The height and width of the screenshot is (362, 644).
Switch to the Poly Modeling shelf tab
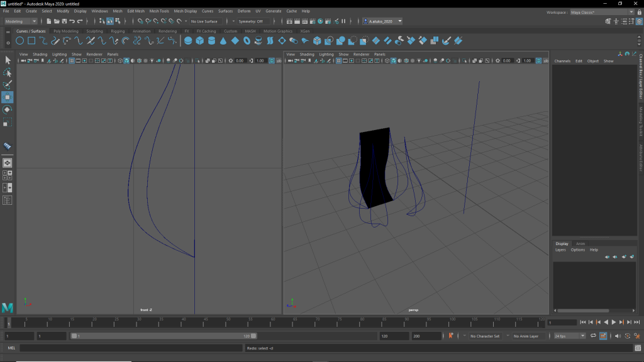66,31
